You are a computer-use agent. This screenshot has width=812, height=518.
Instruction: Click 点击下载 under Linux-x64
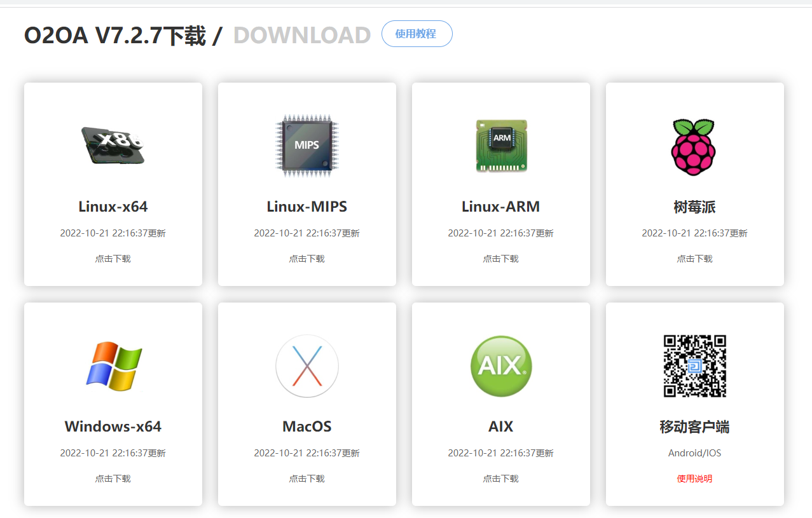pyautogui.click(x=113, y=259)
